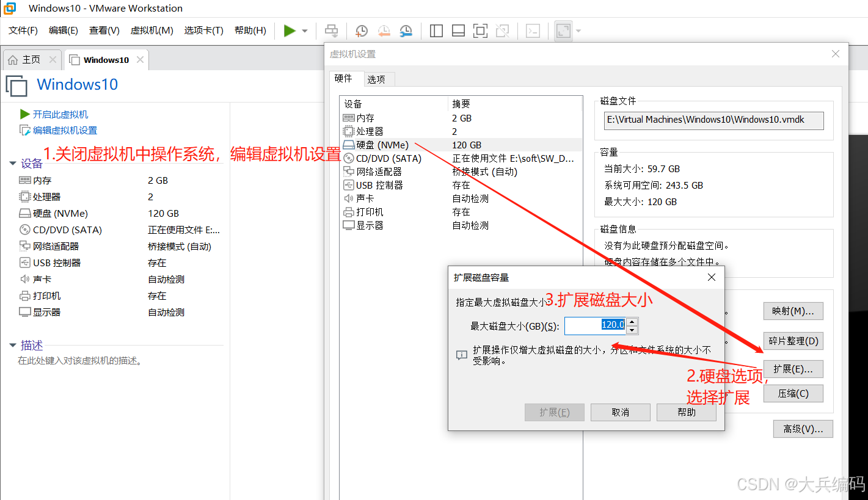868x500 pixels.
Task: Click the green power-on play icon
Action: tap(290, 31)
